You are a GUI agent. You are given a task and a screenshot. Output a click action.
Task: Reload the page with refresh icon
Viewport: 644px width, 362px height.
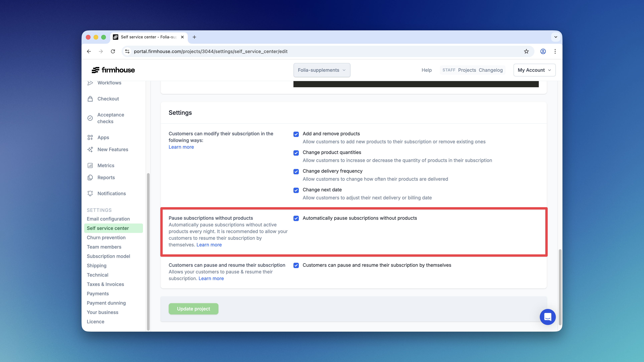pyautogui.click(x=113, y=51)
